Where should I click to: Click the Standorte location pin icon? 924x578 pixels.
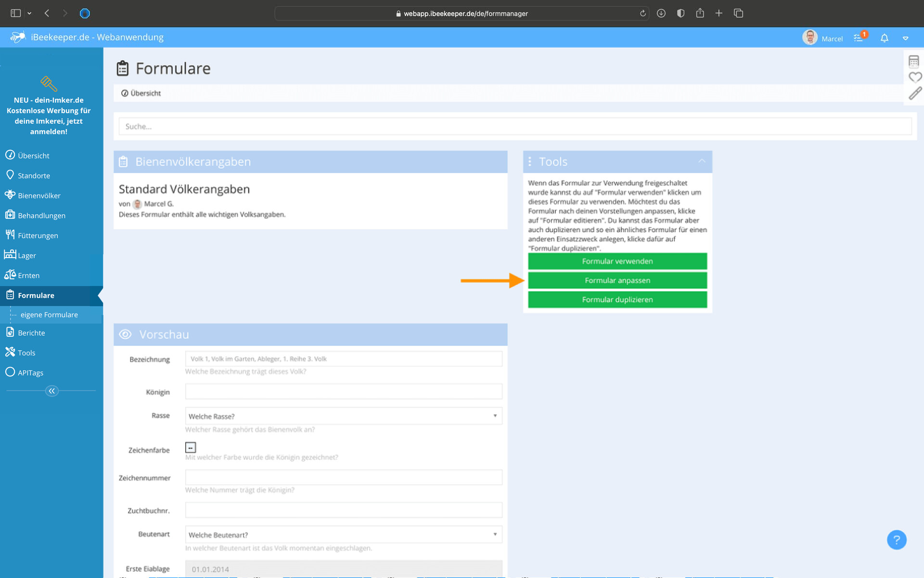(x=10, y=175)
